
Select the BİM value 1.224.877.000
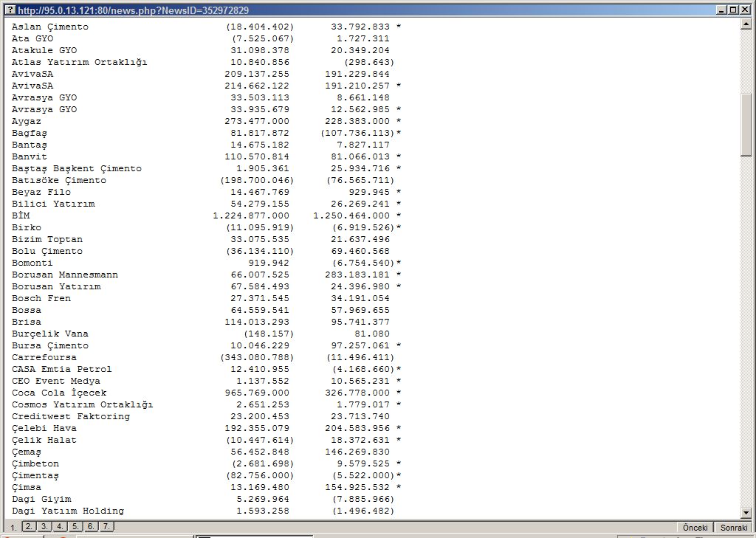(x=251, y=216)
